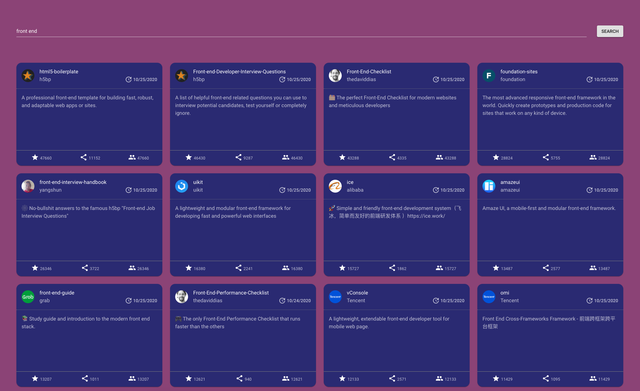Click the share icon on uikit card
The image size is (640, 391).
click(x=238, y=268)
